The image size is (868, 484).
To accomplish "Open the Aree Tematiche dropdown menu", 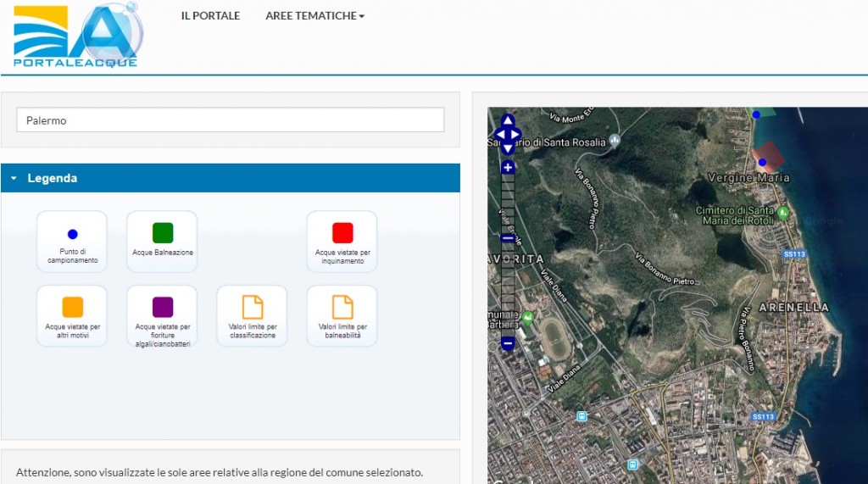I will click(x=314, y=16).
